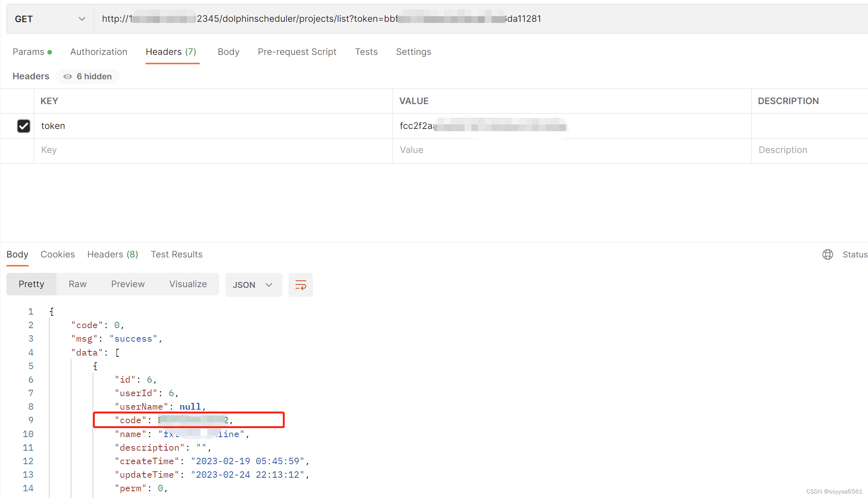Click the word wrap toggle icon

point(300,284)
